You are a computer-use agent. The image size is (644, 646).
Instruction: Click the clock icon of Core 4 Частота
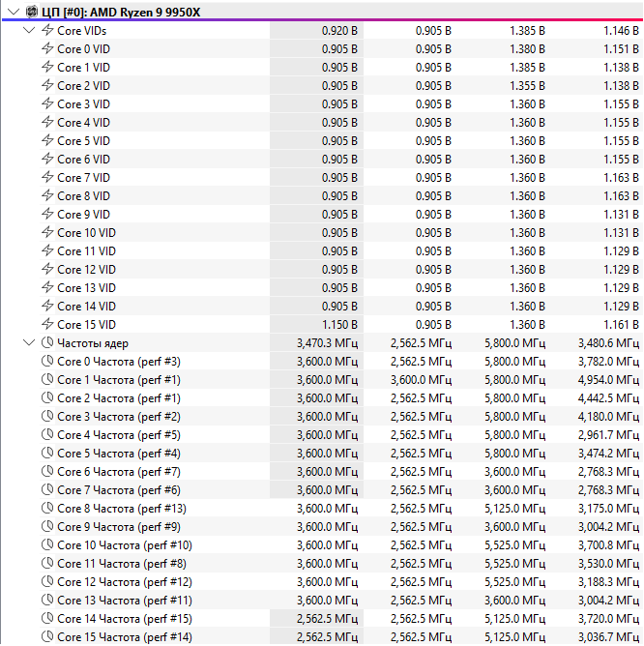47,434
